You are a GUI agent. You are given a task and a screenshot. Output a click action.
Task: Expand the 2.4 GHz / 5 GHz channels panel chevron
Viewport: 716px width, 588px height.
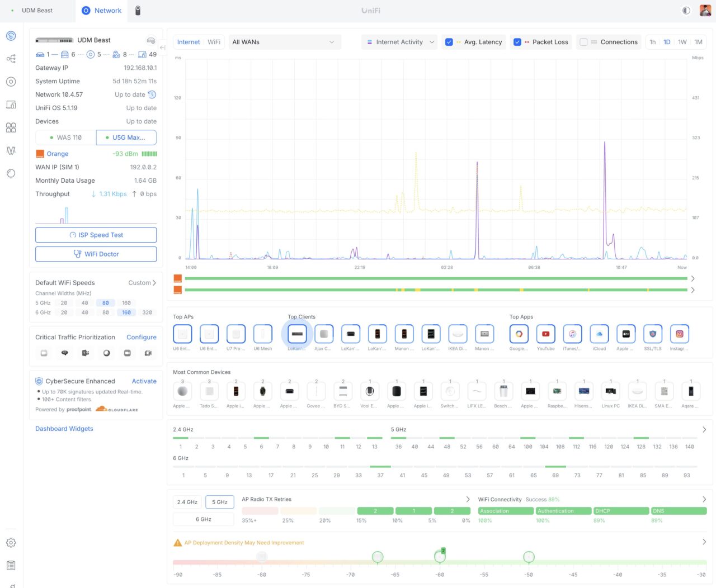tap(704, 429)
